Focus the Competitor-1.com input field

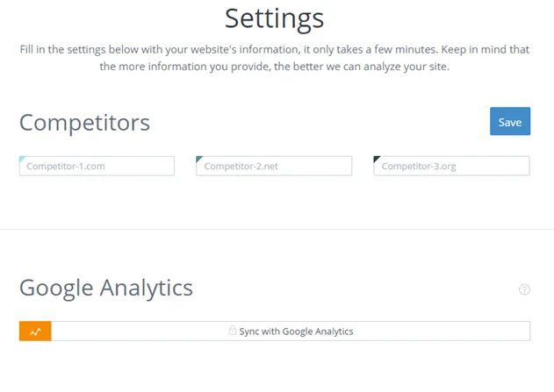tap(97, 166)
